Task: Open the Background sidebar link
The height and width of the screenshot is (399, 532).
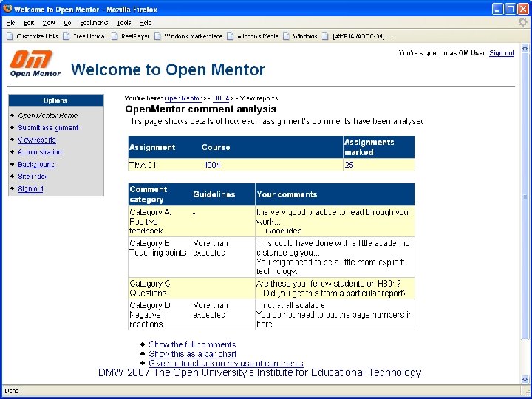Action: coord(36,164)
